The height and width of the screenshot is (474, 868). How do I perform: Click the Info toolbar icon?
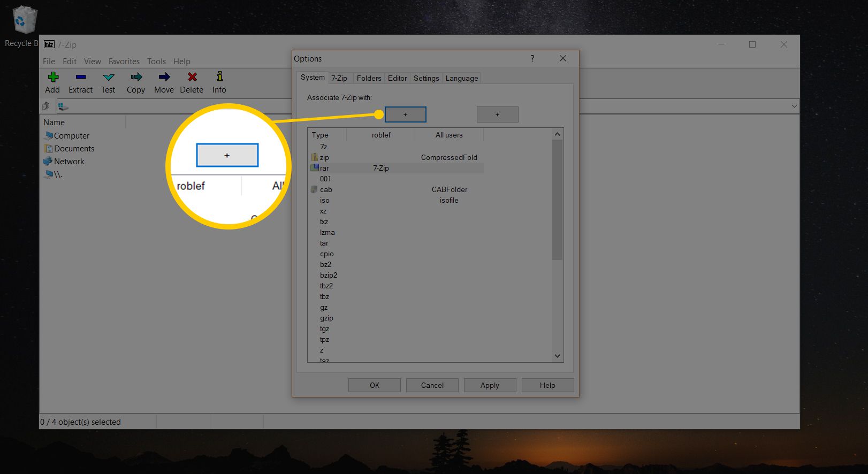point(219,77)
